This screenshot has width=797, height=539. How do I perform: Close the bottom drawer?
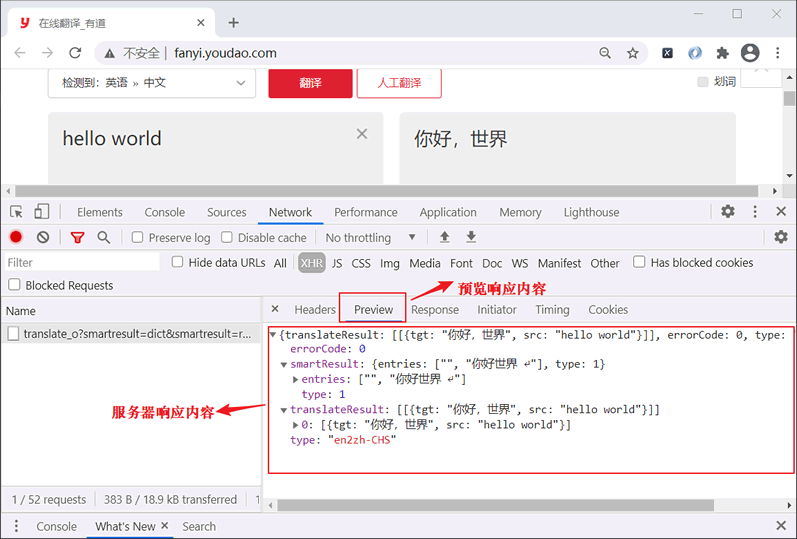tap(781, 526)
